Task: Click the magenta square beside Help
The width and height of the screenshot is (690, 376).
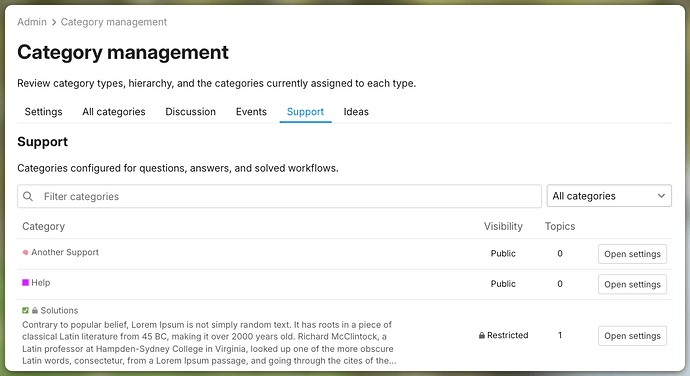Action: pos(25,283)
